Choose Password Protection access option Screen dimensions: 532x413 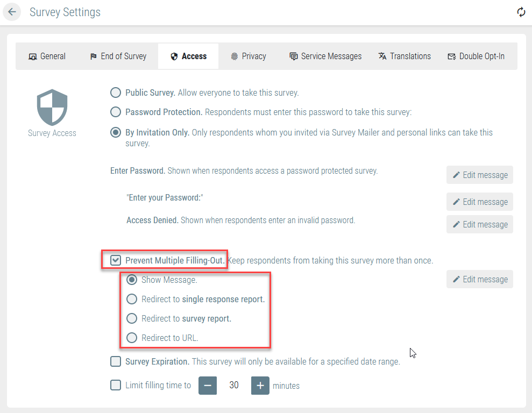(x=116, y=112)
